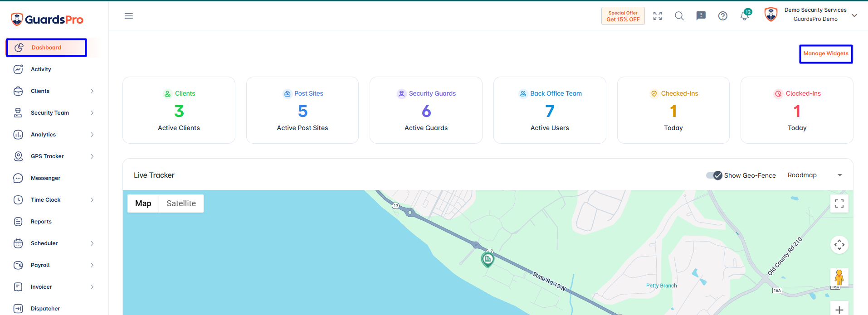Enter fullscreen mode from the top bar icon
The width and height of the screenshot is (868, 315).
click(x=658, y=16)
